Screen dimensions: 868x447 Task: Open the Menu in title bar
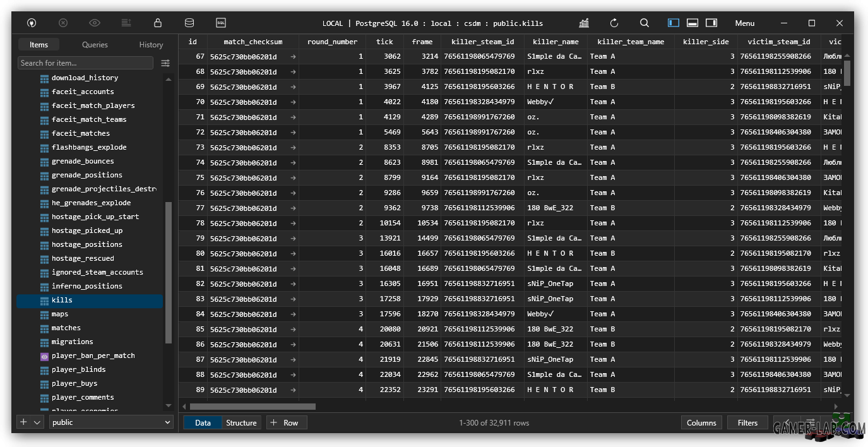[x=745, y=23]
